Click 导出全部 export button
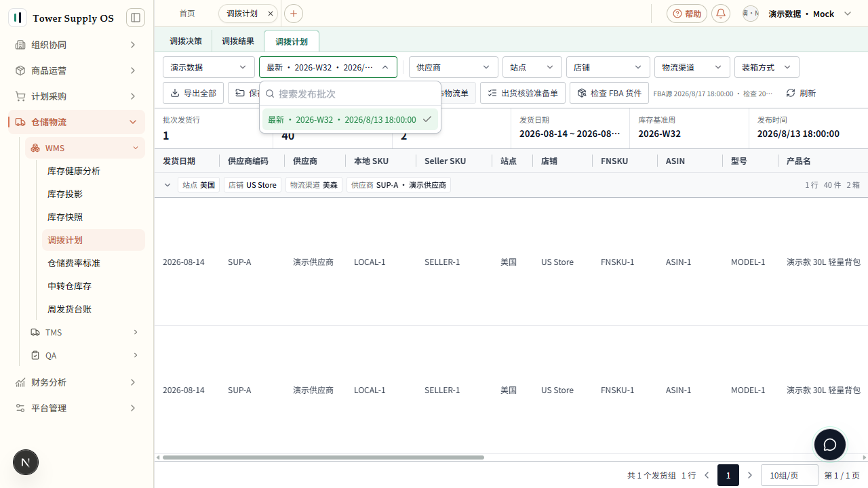868x488 pixels. pos(193,93)
